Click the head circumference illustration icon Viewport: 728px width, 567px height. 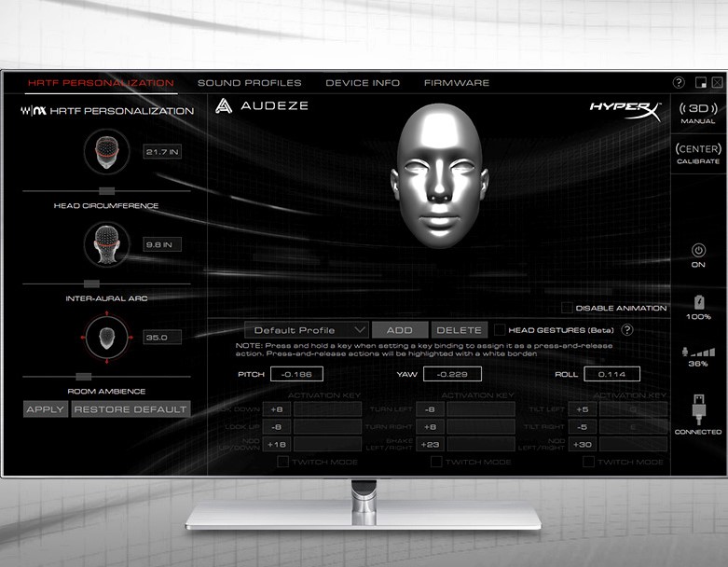[107, 152]
